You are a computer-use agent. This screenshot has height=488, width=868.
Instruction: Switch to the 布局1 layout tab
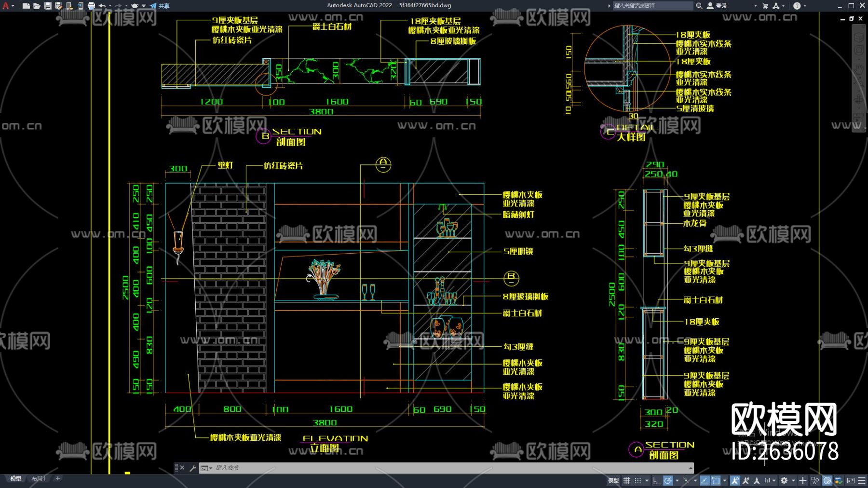[x=38, y=478]
